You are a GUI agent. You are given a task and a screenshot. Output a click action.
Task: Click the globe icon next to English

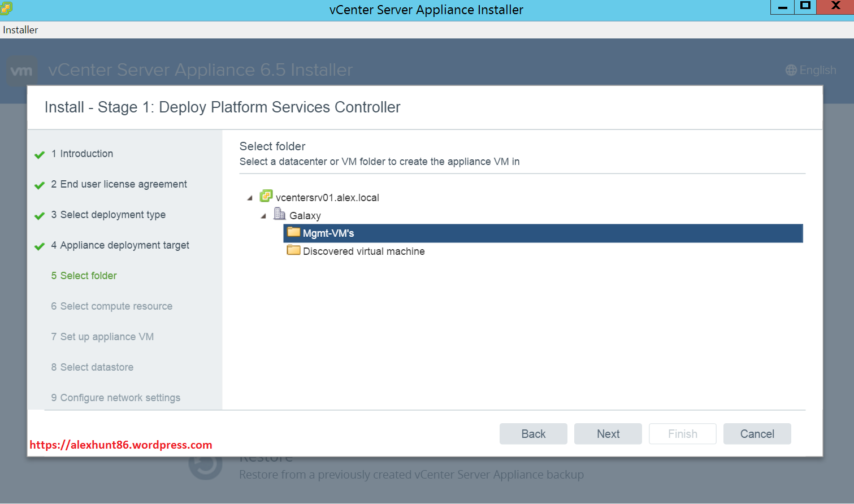(x=791, y=70)
